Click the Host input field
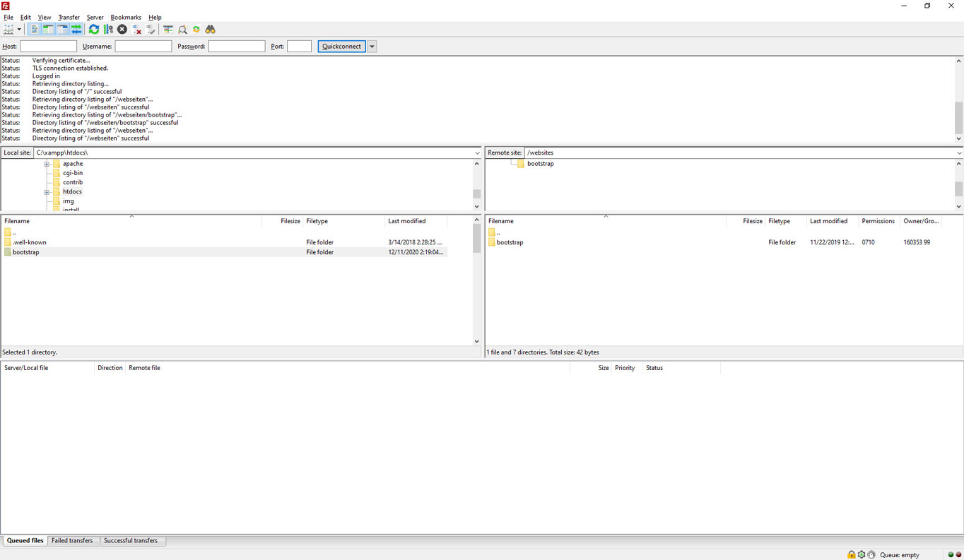Image resolution: width=964 pixels, height=560 pixels. (x=48, y=47)
